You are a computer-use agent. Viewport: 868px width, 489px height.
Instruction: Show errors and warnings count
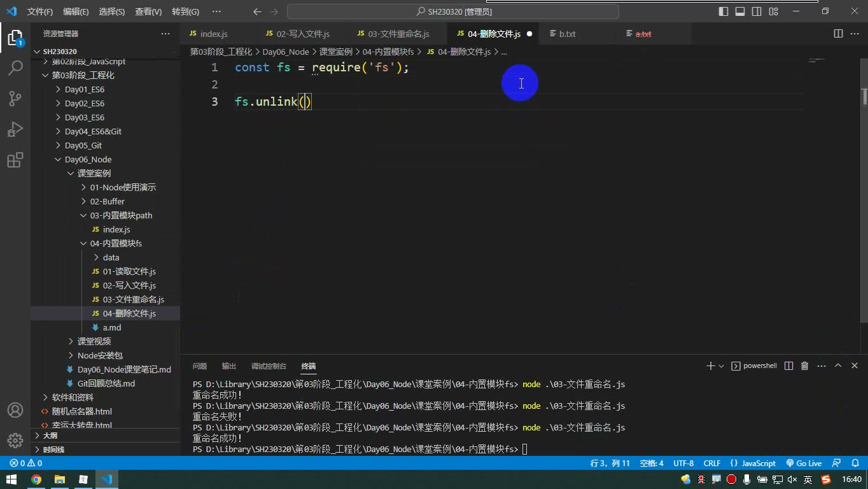click(25, 464)
